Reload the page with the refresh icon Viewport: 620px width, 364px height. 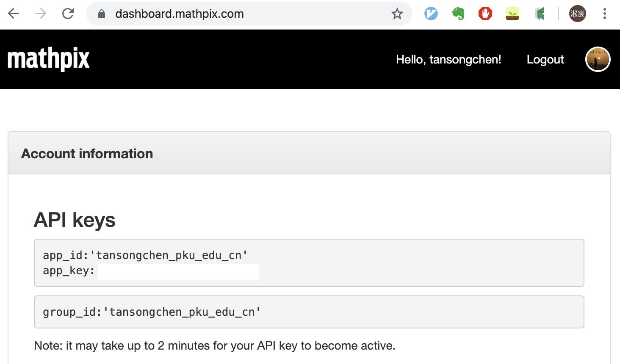68,14
